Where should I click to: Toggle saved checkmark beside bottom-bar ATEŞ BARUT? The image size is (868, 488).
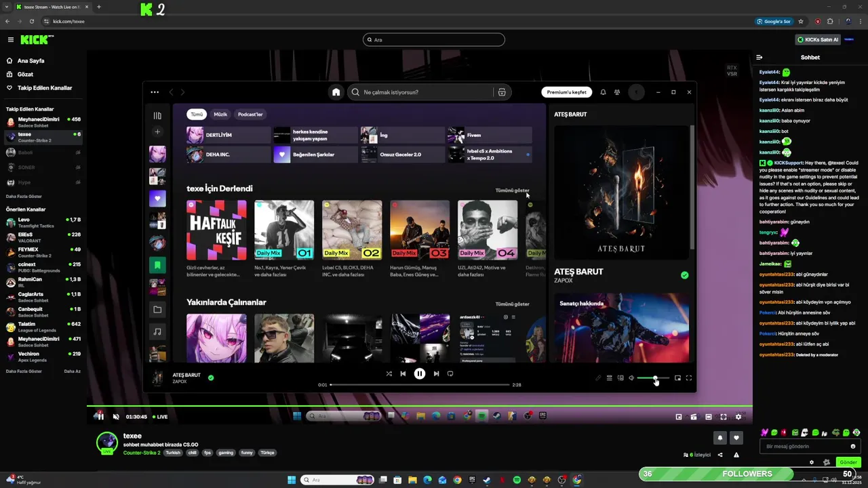tap(211, 378)
